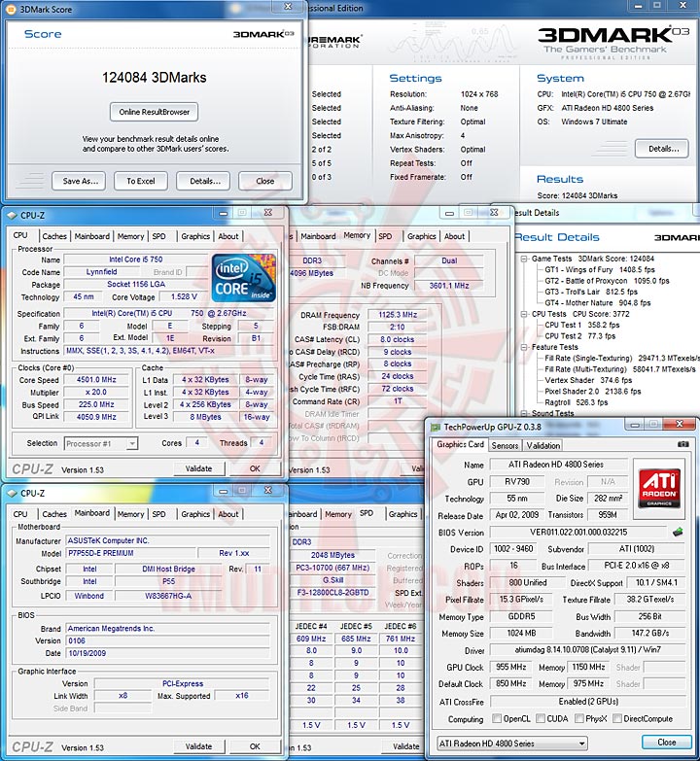Select GT2 - Battle of Proxycon result row
Image resolution: width=700 pixels, height=761 pixels.
(x=607, y=281)
